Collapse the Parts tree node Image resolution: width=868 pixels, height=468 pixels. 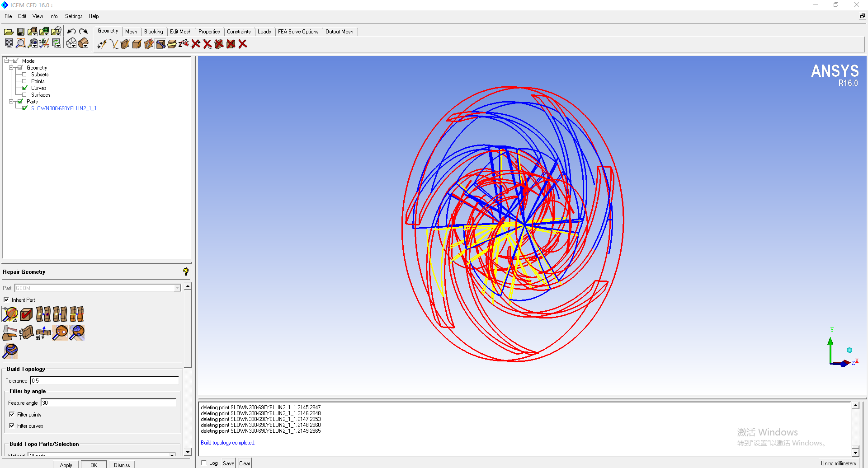(11, 102)
